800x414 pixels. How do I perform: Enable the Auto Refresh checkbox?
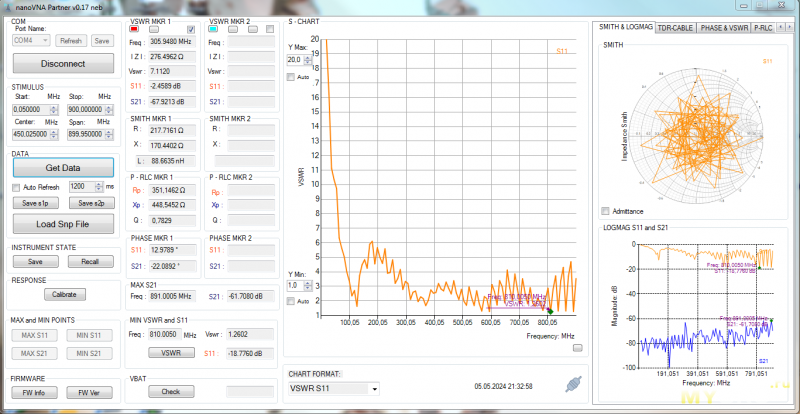16,187
